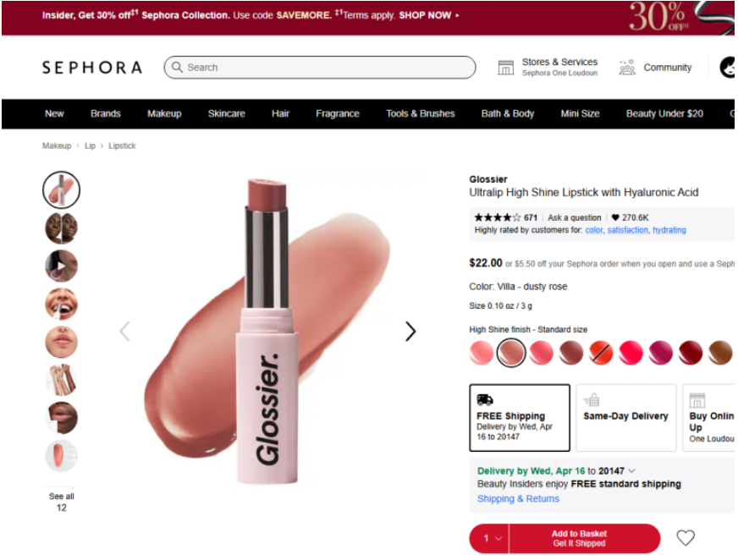Image resolution: width=738 pixels, height=560 pixels.
Task: Click the Stores & Services storefront icon
Action: point(505,68)
